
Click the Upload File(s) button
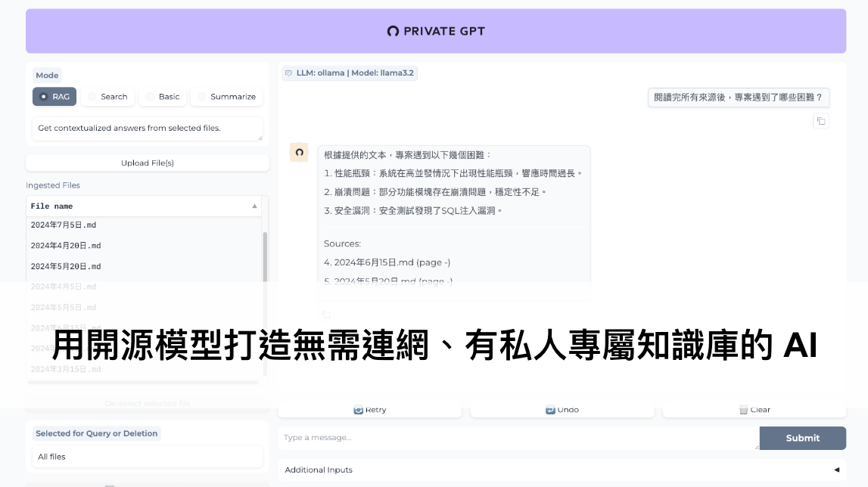[x=147, y=163]
